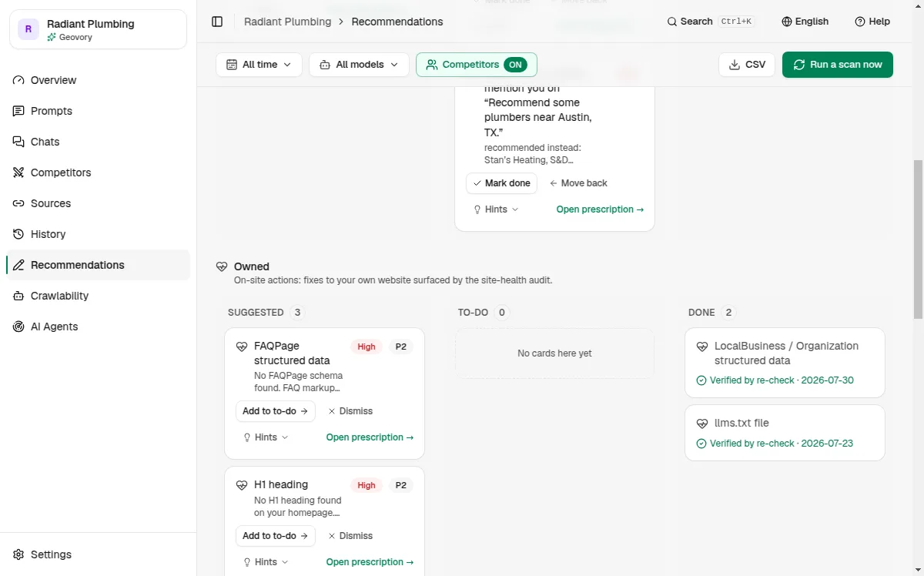
Task: Click the High badge on FAQPage card
Action: 367,347
